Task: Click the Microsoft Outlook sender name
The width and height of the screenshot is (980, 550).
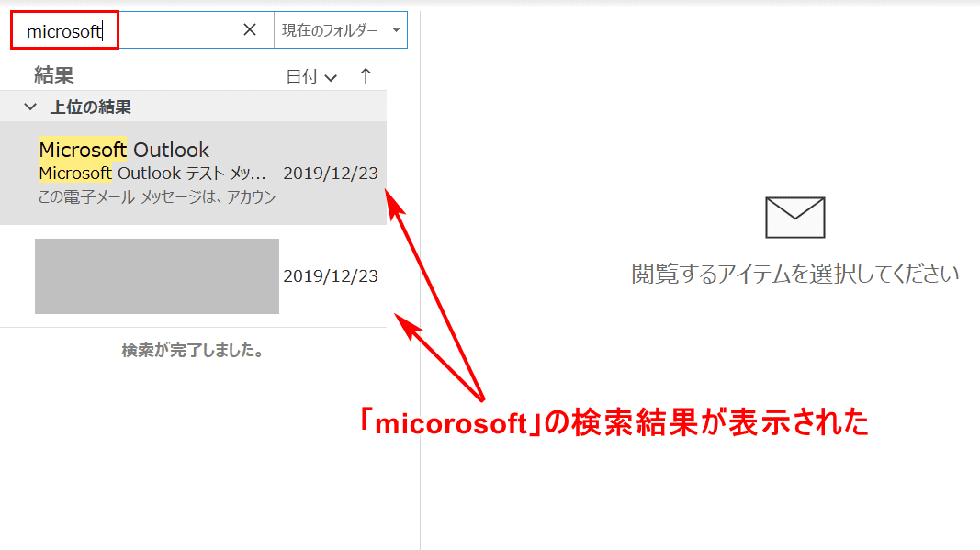Action: 124,150
